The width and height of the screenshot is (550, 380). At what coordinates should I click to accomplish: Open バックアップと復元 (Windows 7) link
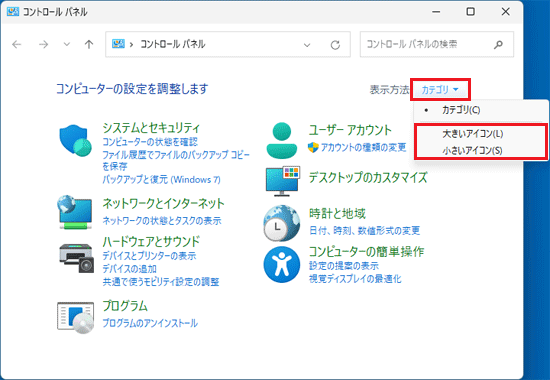click(x=161, y=179)
